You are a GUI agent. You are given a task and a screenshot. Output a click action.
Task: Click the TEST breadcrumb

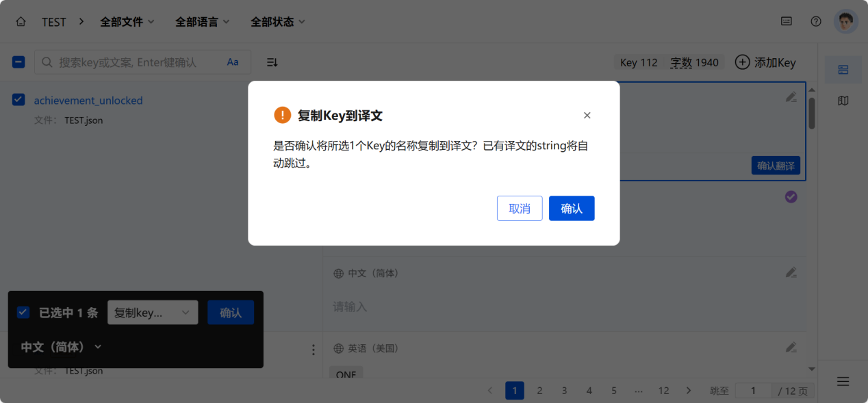pos(54,22)
